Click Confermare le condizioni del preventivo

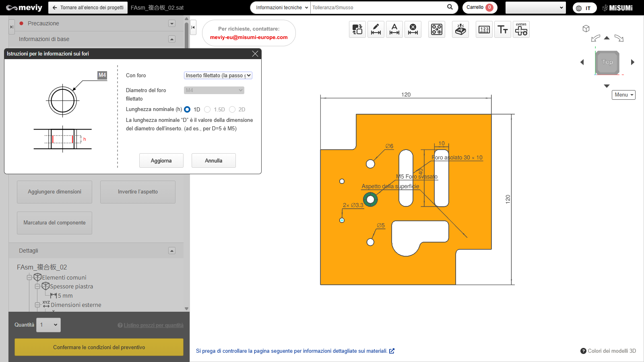point(99,347)
